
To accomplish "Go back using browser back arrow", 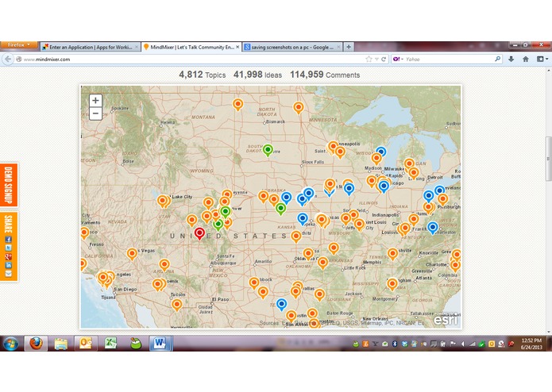I will (8, 59).
